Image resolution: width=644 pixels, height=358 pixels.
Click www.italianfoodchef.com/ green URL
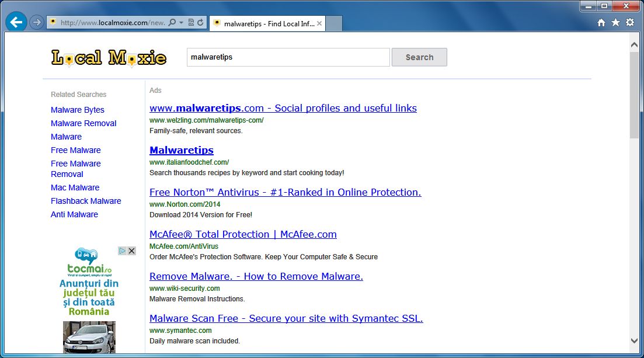coord(189,162)
